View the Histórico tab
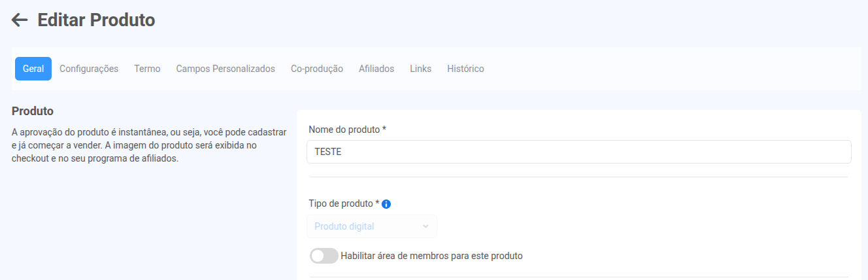 pyautogui.click(x=465, y=69)
